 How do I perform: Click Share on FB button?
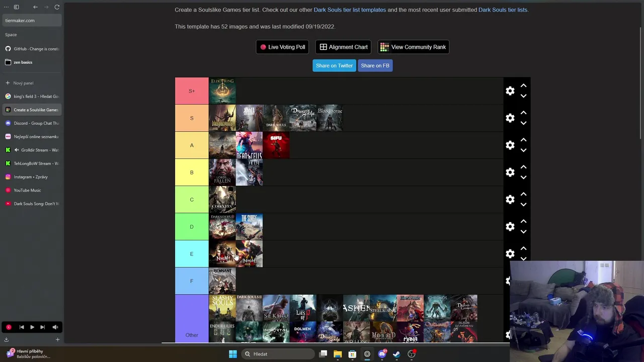[375, 65]
